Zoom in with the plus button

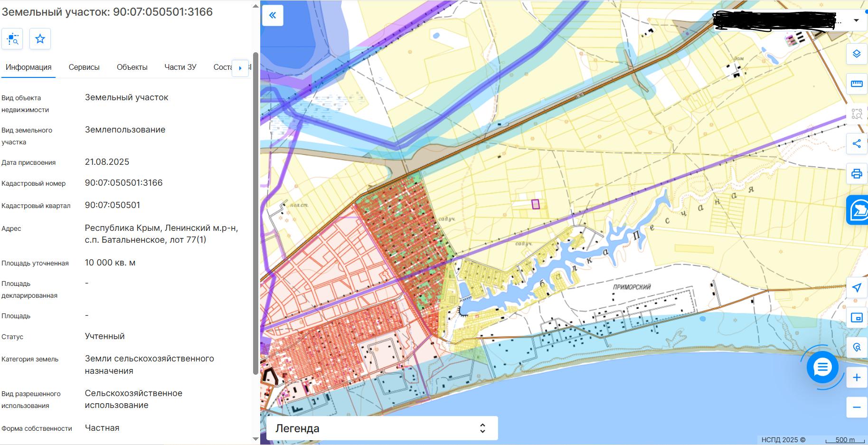coord(857,378)
